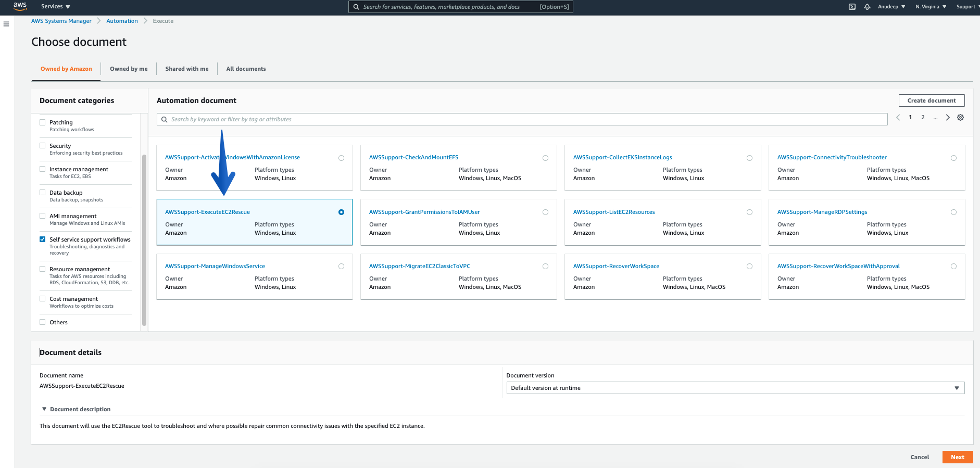Select AWSSupport-CheckAndMountEFS radio button
Screen dimensions: 980x468
click(545, 158)
